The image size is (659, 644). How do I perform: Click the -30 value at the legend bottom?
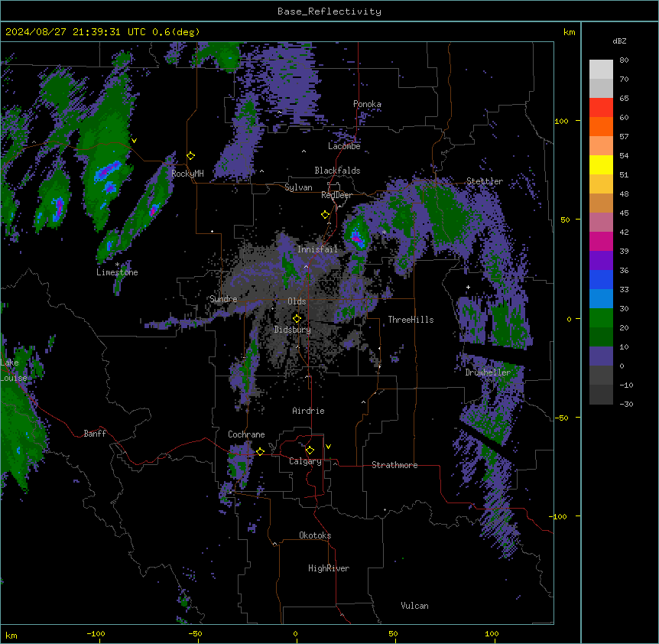click(626, 404)
